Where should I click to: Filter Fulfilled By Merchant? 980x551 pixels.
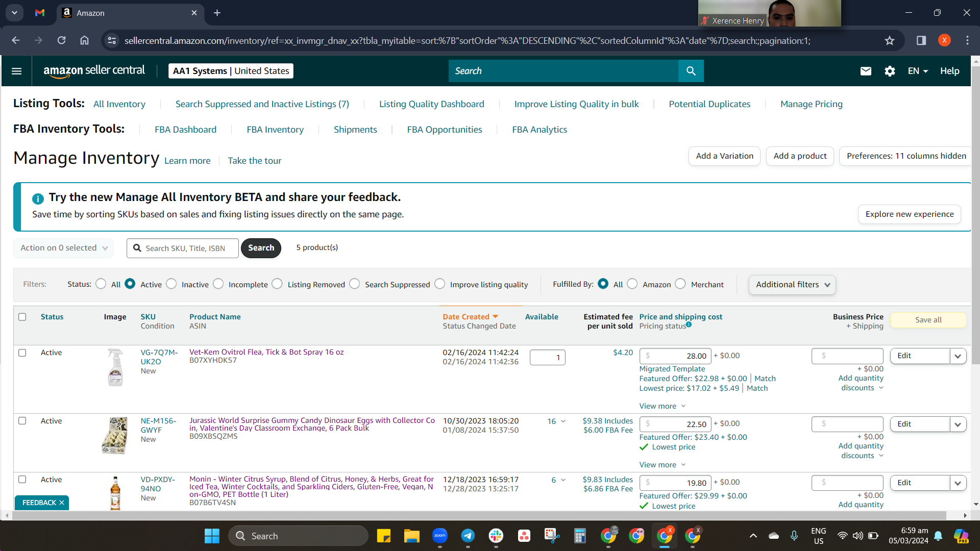coord(680,284)
